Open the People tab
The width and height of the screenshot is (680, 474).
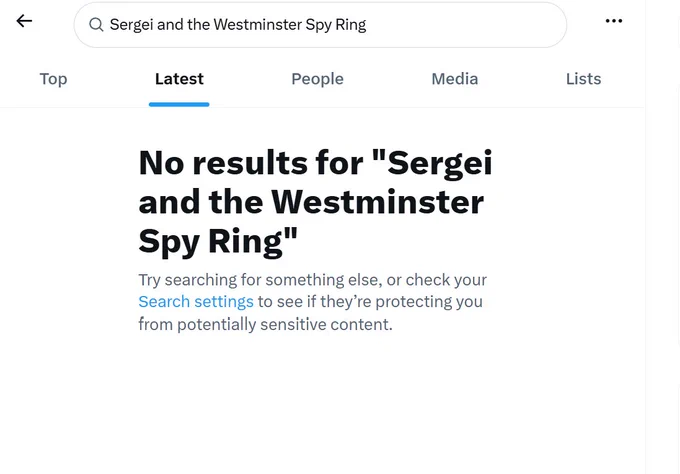(317, 79)
